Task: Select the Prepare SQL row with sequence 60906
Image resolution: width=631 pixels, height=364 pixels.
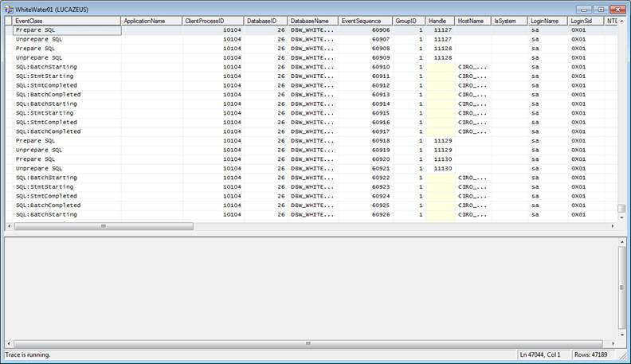Action: pyautogui.click(x=311, y=30)
